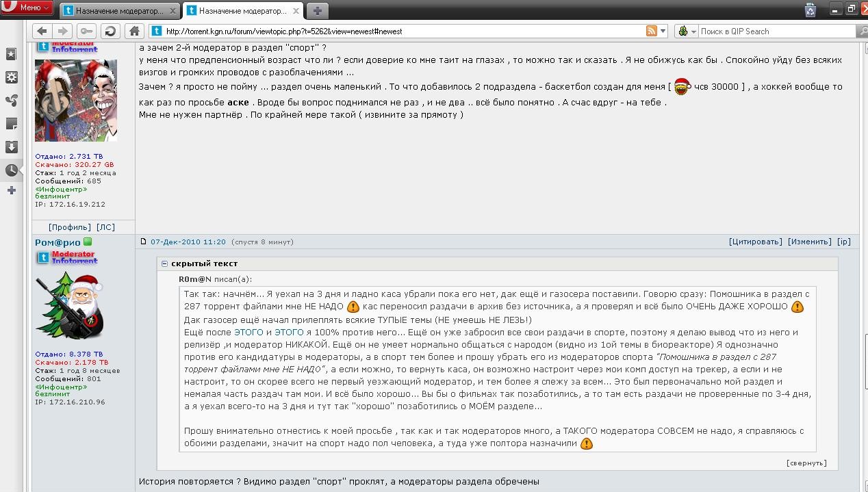The width and height of the screenshot is (868, 492).
Task: Open the closed tabs trash icon
Action: (810, 10)
